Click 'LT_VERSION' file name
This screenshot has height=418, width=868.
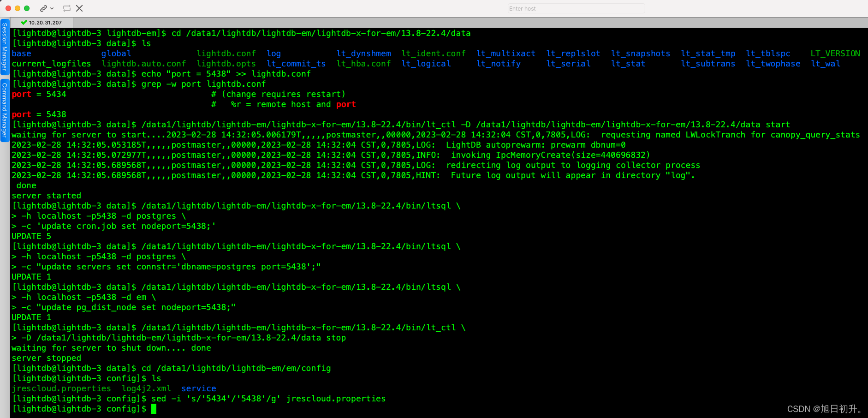tap(835, 54)
